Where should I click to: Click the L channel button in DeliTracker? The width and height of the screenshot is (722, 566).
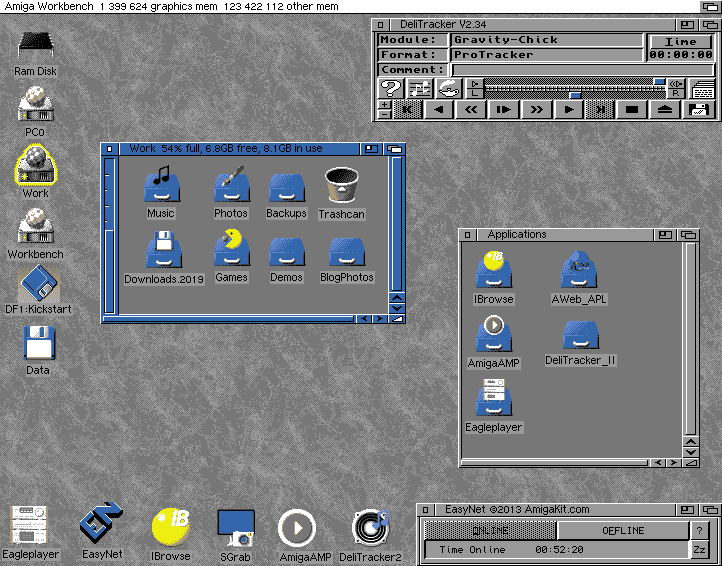click(475, 93)
